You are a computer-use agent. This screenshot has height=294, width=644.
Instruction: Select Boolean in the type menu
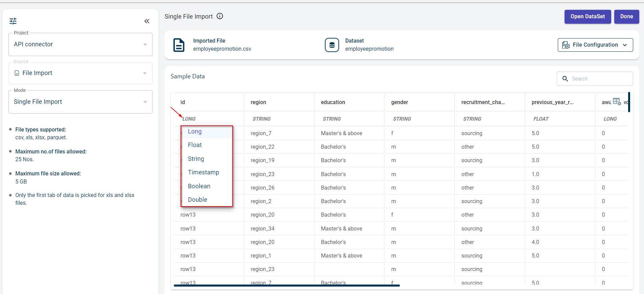pos(199,186)
